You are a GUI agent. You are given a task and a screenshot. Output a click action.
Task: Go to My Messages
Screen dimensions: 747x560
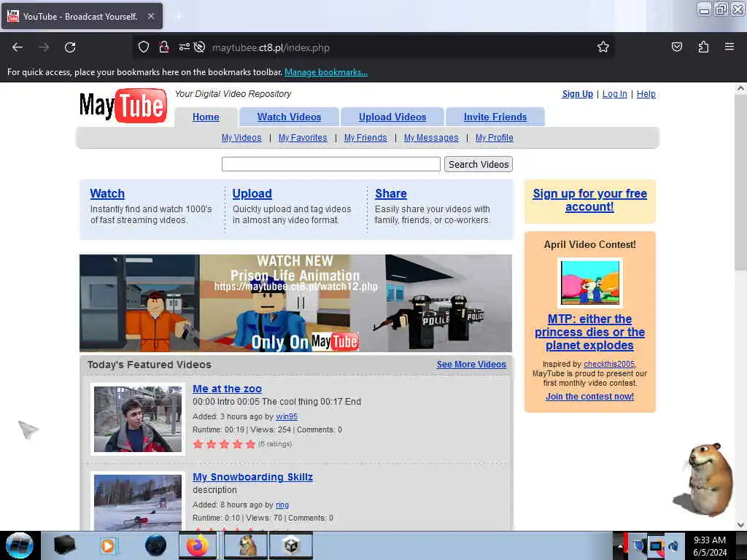coord(431,138)
